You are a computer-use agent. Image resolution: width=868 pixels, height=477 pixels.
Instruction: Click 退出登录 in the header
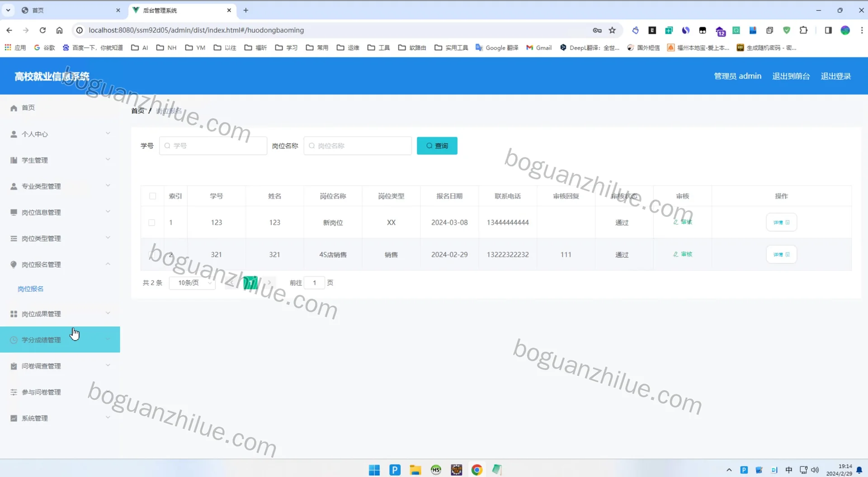[835, 76]
